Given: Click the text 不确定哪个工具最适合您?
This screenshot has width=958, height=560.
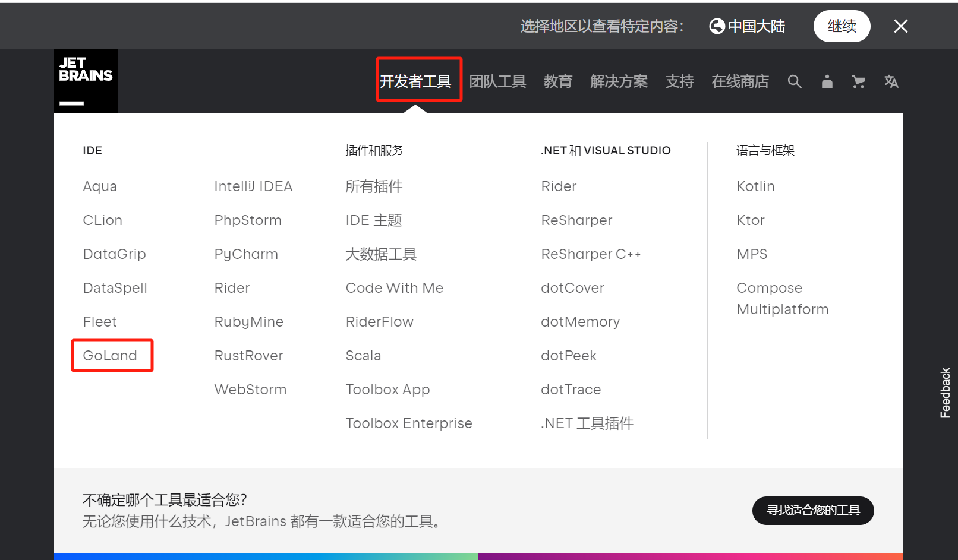Looking at the screenshot, I should point(165,500).
